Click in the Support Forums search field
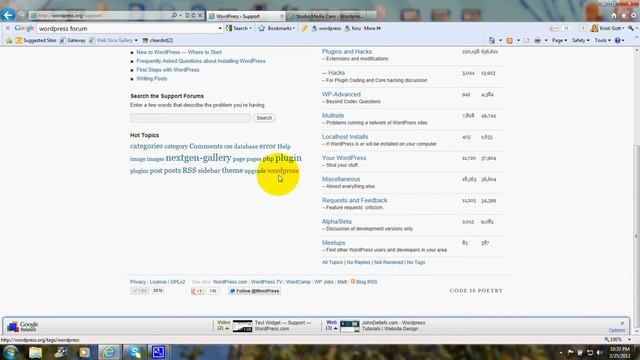This screenshot has width=640, height=360. point(191,118)
